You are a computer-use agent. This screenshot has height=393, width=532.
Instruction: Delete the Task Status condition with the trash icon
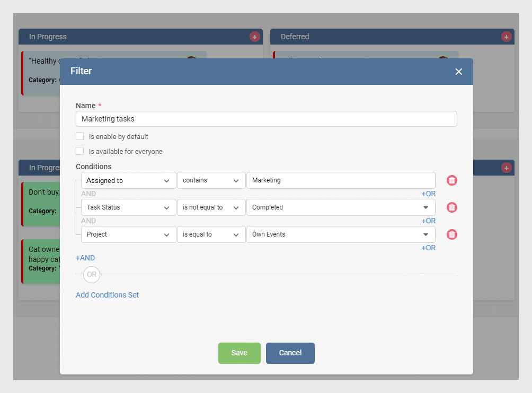[x=451, y=207]
